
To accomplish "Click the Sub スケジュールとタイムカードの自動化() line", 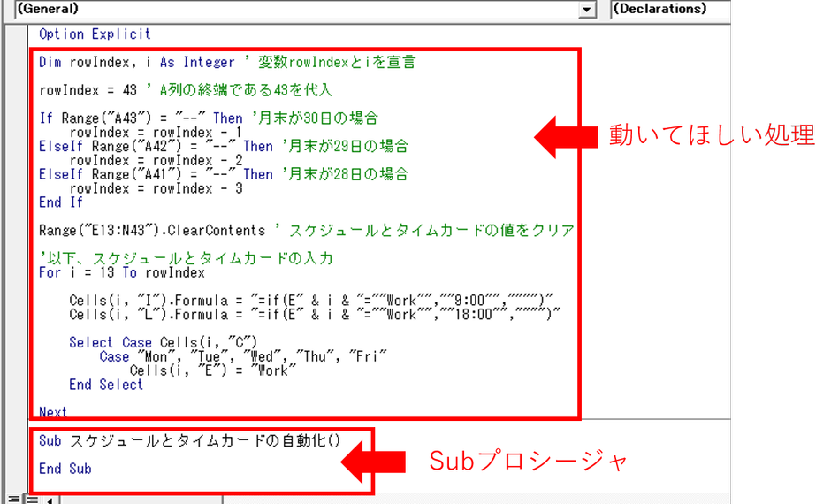I will pyautogui.click(x=189, y=441).
